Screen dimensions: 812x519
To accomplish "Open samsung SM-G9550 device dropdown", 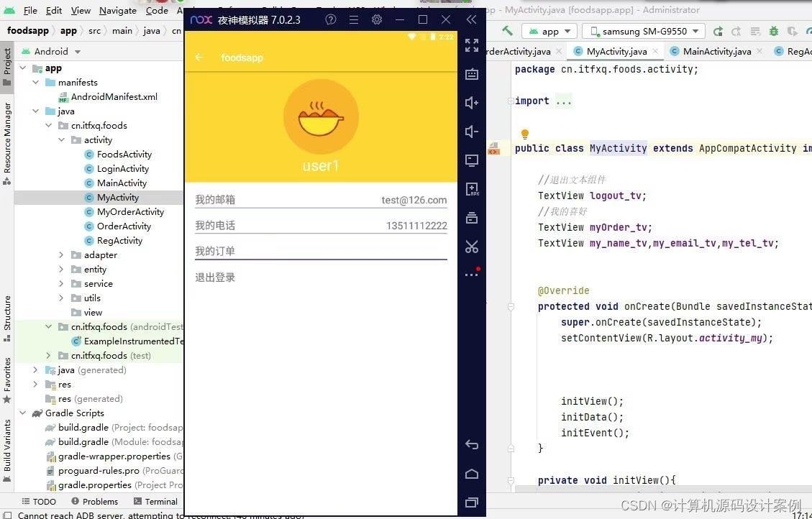I will [644, 32].
